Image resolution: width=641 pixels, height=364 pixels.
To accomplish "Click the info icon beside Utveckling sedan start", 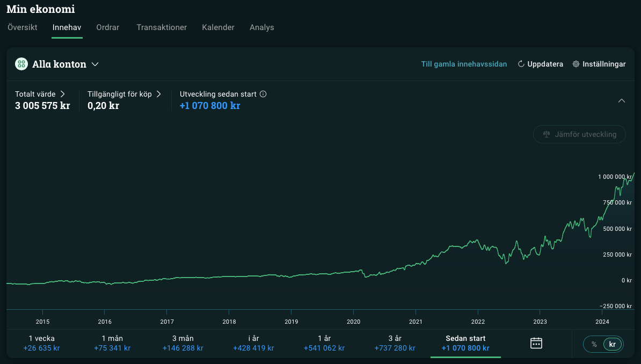I will tap(263, 94).
